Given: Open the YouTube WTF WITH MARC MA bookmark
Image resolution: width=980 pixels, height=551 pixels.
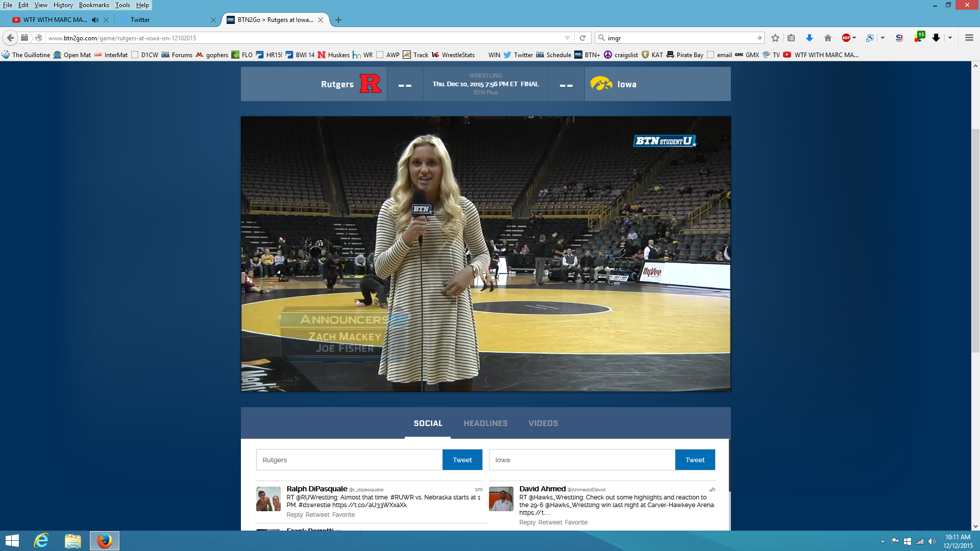Looking at the screenshot, I should (x=821, y=55).
